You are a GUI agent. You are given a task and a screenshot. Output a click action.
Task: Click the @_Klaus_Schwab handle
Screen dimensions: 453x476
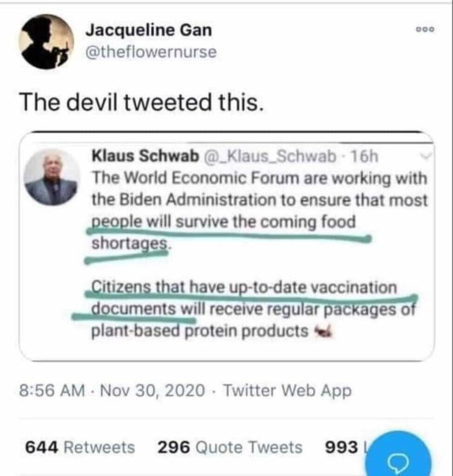270,157
